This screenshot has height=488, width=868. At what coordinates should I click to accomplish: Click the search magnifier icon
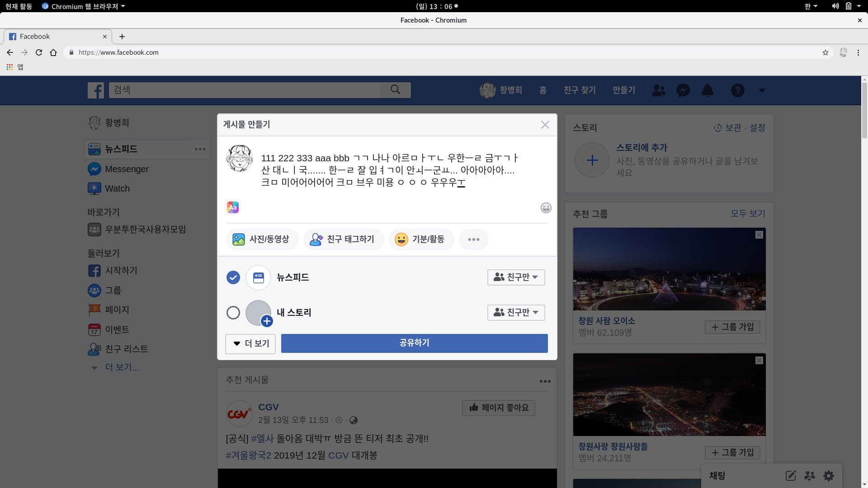(x=395, y=89)
